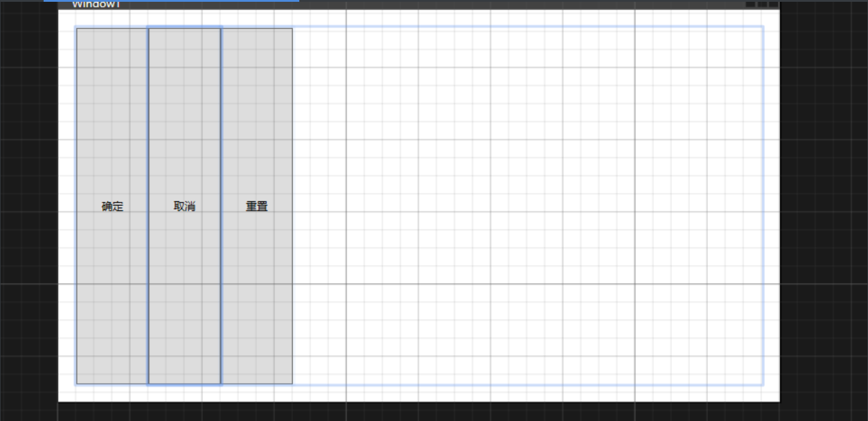The image size is (868, 421).
Task: Click the 重置 button
Action: pos(257,206)
